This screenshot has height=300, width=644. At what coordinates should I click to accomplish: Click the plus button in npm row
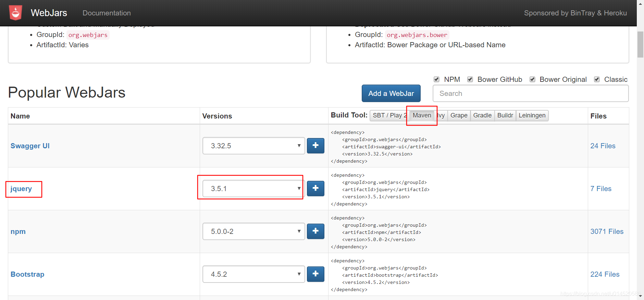(x=315, y=232)
